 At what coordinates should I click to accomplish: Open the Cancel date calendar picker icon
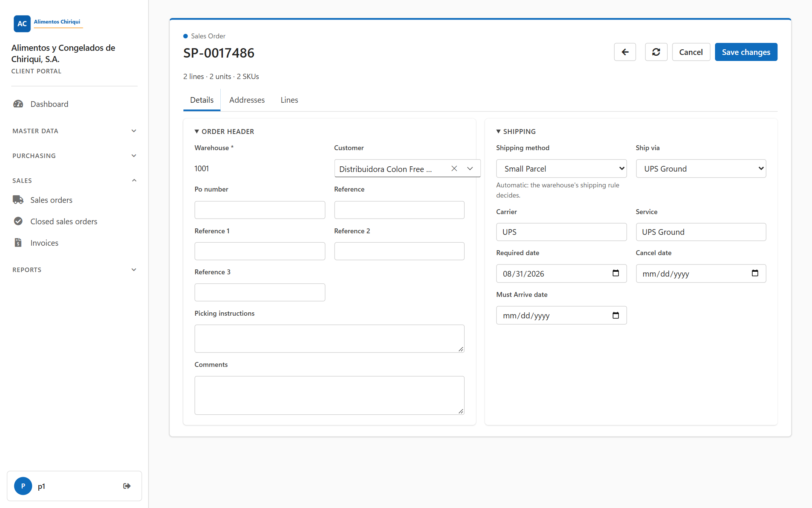755,273
